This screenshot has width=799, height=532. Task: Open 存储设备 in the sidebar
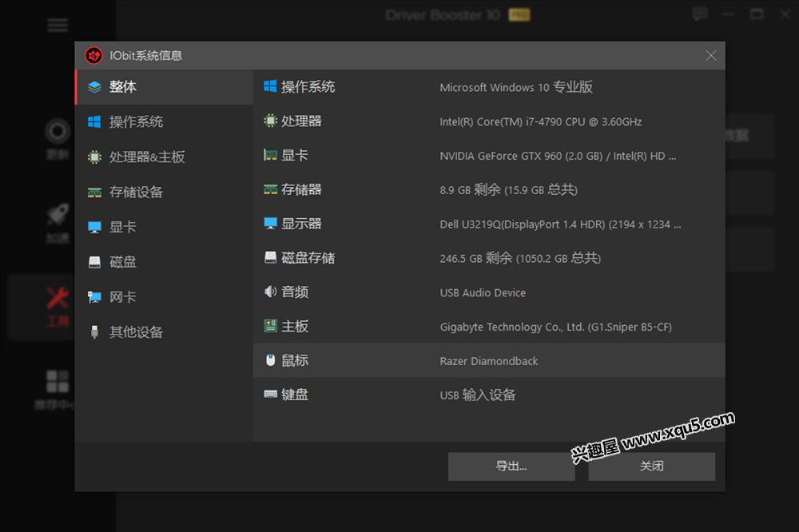pos(164,192)
